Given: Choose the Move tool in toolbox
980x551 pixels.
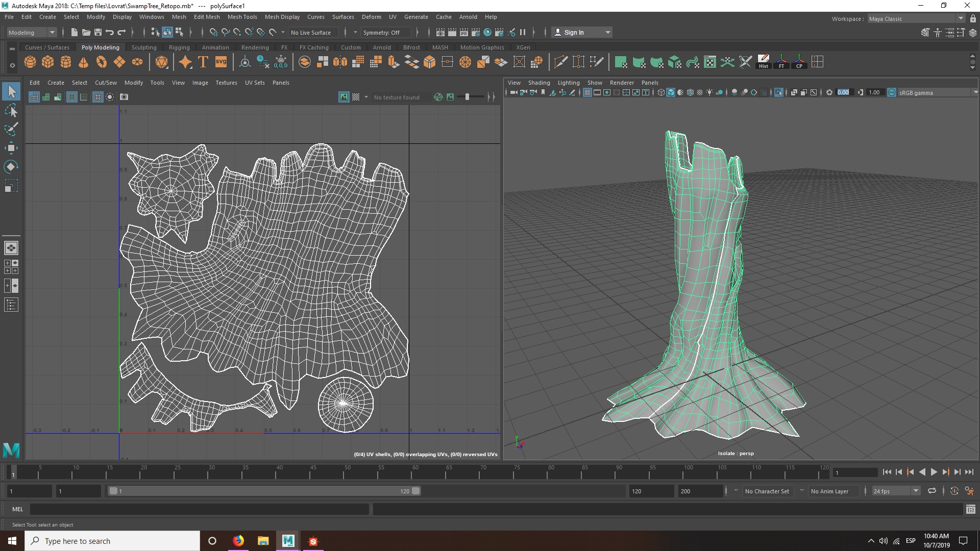Looking at the screenshot, I should pos(11,148).
